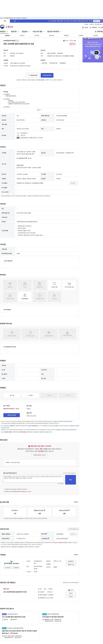Click the 거짓구인광고 신고 button
This screenshot has height=644, width=103.
pyautogui.click(x=73, y=529)
